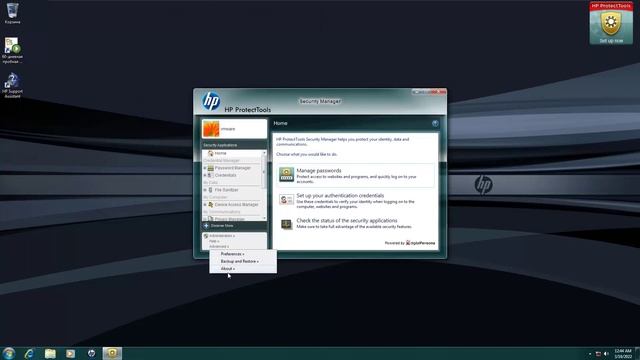Click the Set up now text on gadget

pyautogui.click(x=611, y=41)
